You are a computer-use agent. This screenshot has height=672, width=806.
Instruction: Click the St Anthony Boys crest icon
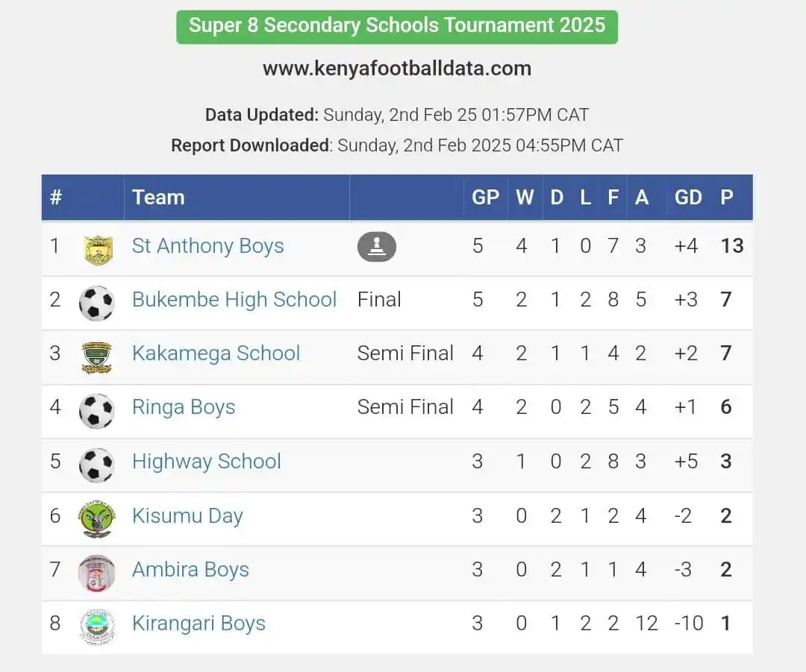pos(98,250)
